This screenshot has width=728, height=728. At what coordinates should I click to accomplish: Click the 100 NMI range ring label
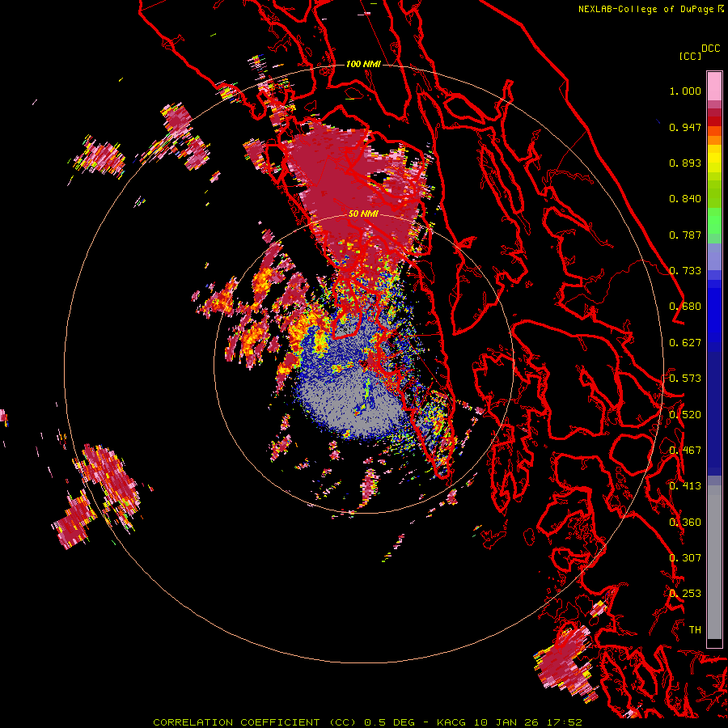(x=363, y=64)
